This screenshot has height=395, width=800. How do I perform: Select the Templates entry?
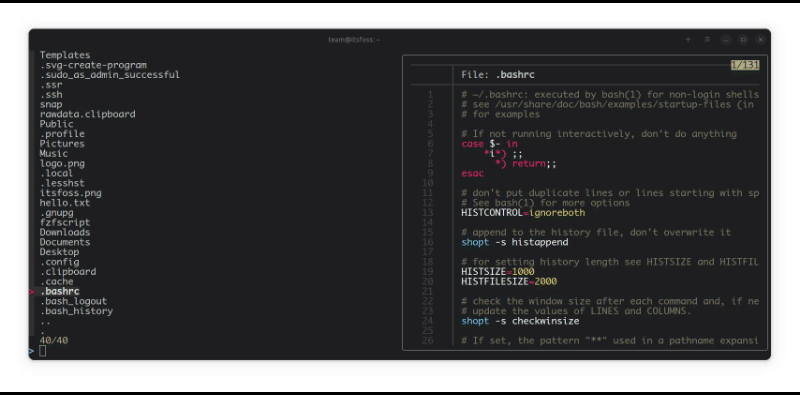click(65, 55)
